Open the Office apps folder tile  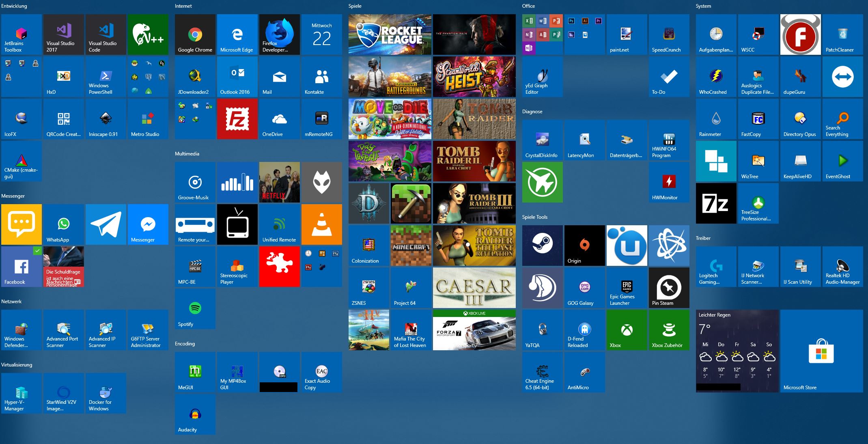click(543, 34)
